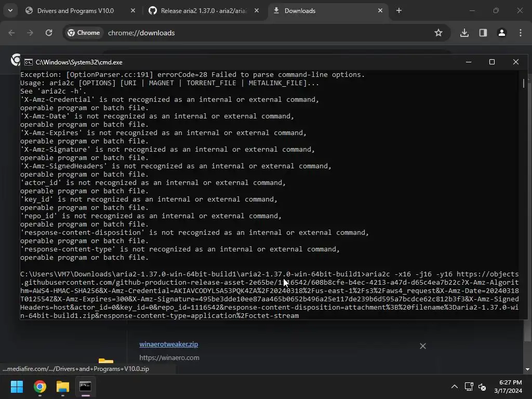Click the Downloads page scroll-down arrow
This screenshot has height=399, width=532.
pos(527,369)
